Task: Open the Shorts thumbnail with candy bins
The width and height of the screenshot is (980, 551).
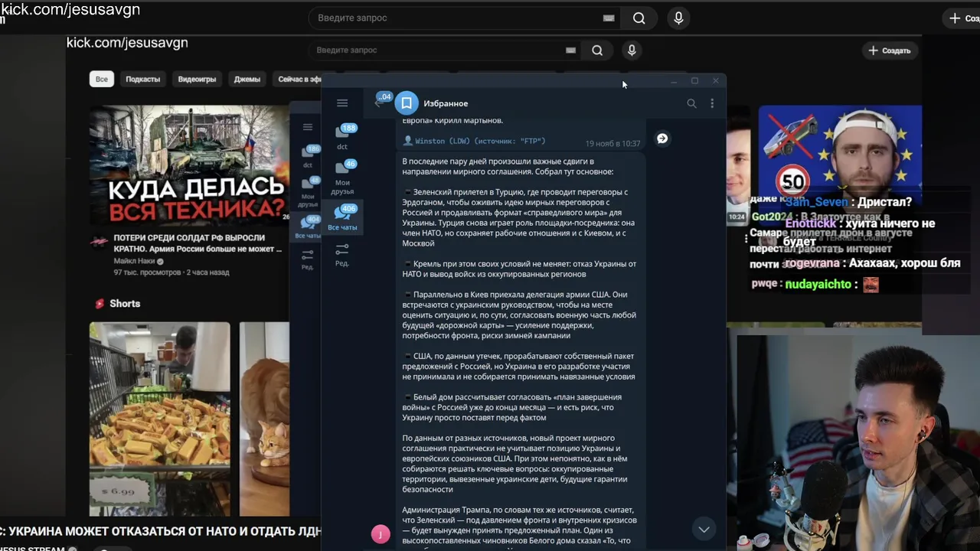Action: pos(159,419)
